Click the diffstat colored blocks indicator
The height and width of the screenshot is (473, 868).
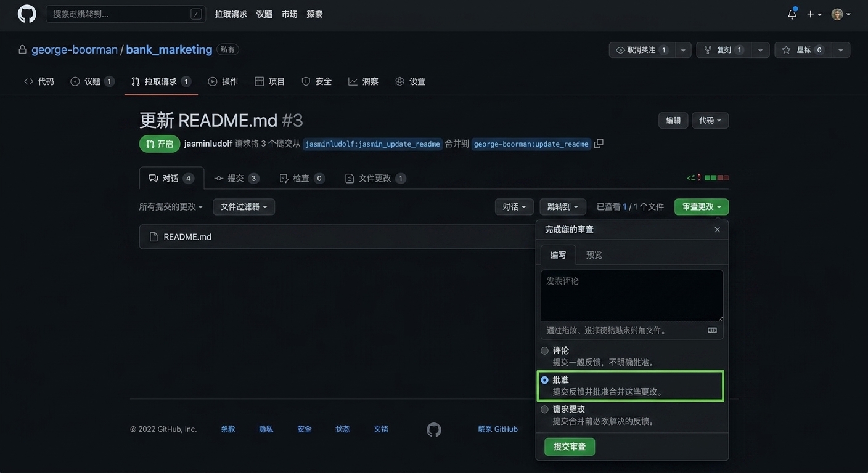pyautogui.click(x=716, y=177)
